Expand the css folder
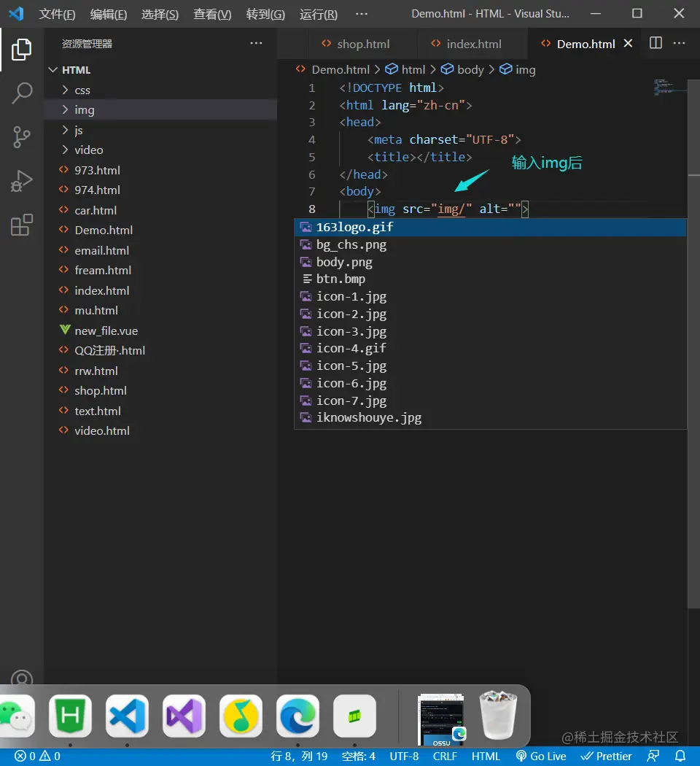This screenshot has height=766, width=700. point(160,90)
